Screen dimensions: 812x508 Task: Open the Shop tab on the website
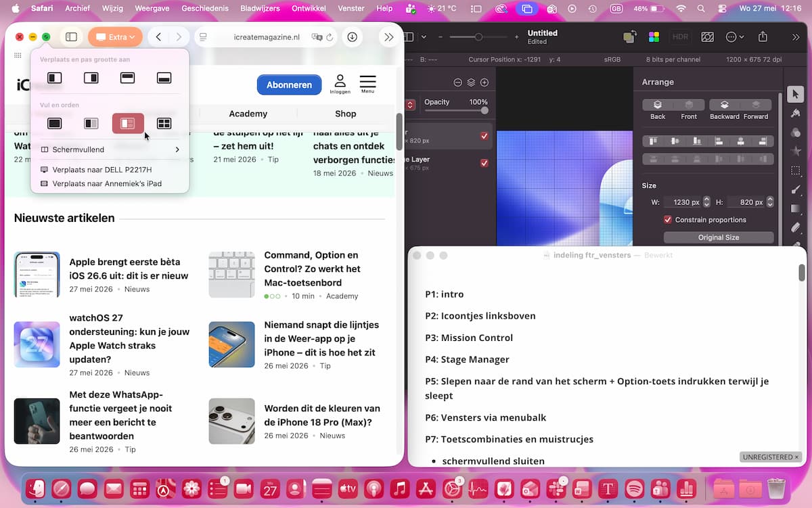click(x=346, y=114)
